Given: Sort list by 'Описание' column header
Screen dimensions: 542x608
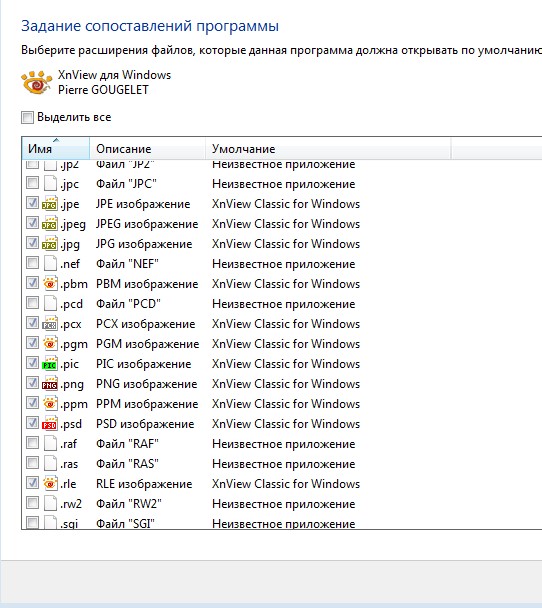Looking at the screenshot, I should point(147,148).
